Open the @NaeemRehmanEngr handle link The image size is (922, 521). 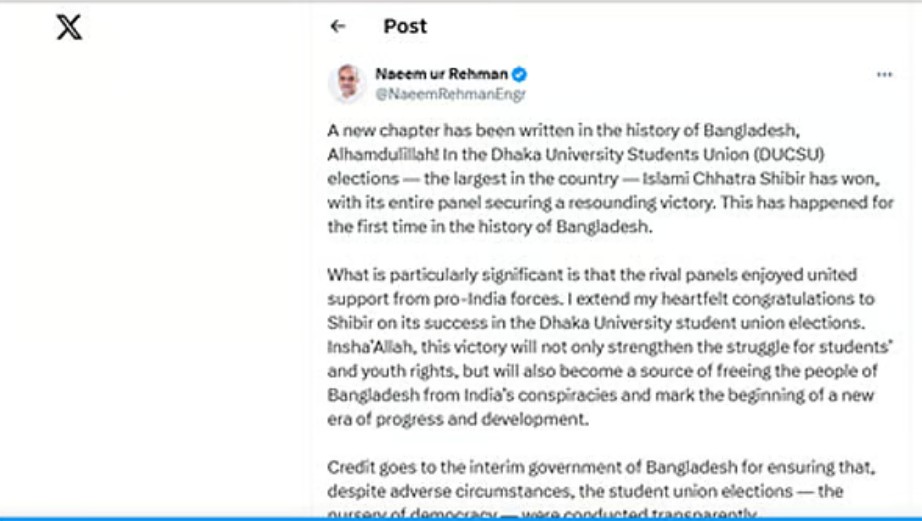[450, 94]
